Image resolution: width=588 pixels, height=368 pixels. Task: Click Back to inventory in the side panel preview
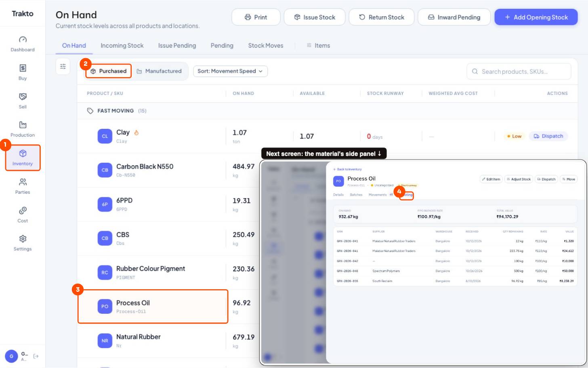coord(348,169)
